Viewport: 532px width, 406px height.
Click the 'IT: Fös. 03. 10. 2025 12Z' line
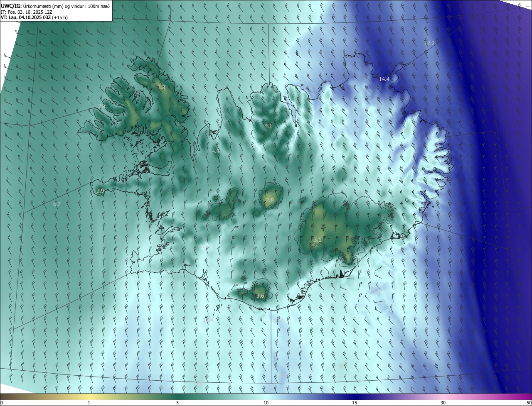(27, 12)
